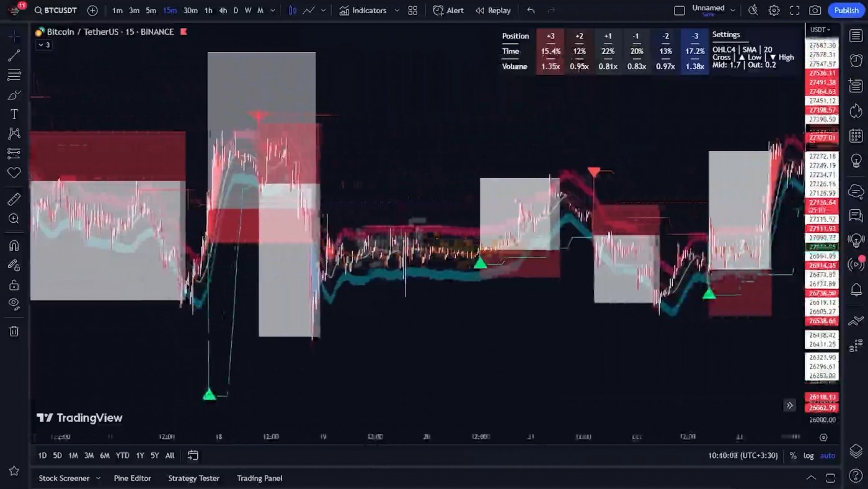Start bar Replay mode
Screen dimensions: 868x489
493,11
